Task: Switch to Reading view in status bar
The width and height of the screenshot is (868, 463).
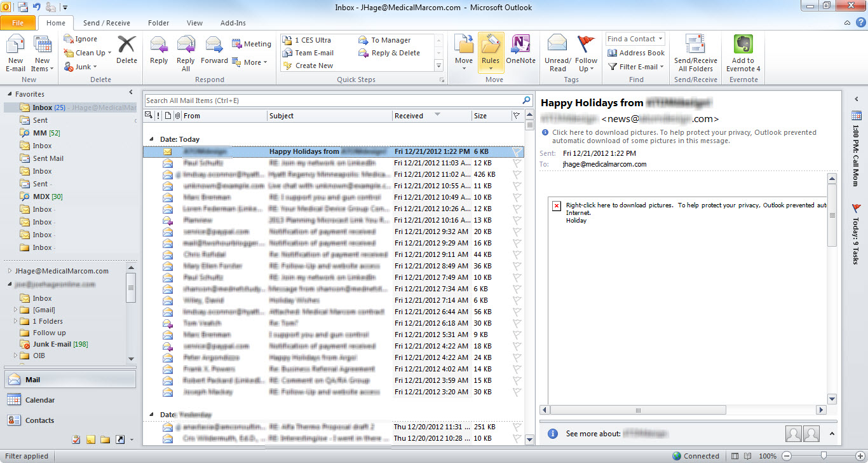Action: [747, 456]
